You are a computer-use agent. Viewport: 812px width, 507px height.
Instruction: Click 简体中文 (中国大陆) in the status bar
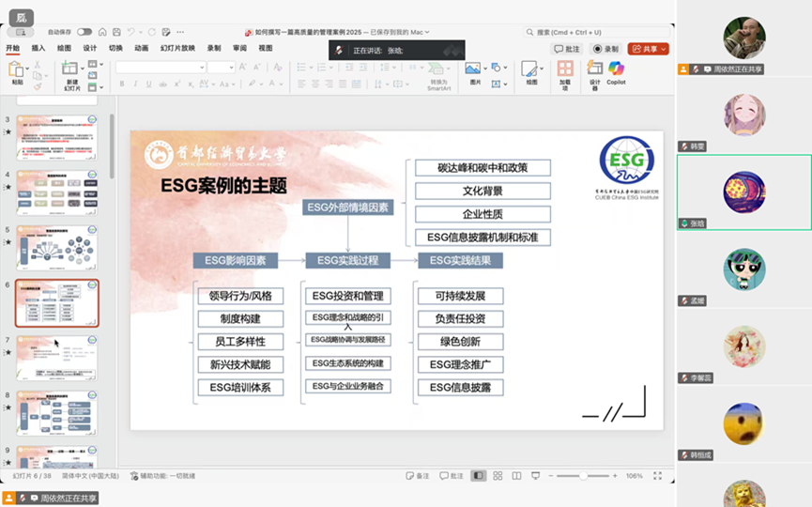click(91, 476)
